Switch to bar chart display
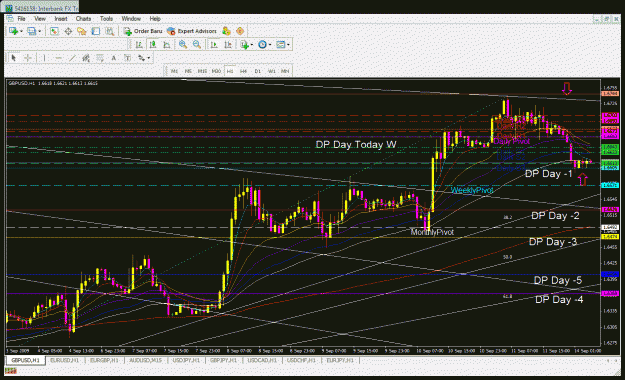Screen dimensions: 625x380 [x=139, y=45]
